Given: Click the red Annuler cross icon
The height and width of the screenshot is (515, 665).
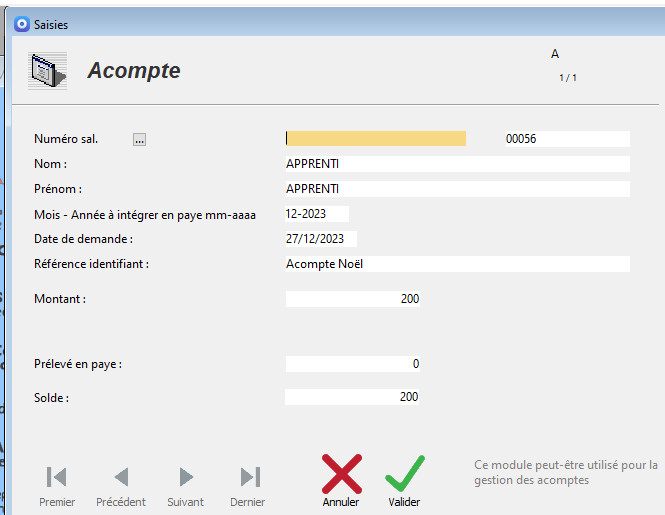Looking at the screenshot, I should 341,473.
